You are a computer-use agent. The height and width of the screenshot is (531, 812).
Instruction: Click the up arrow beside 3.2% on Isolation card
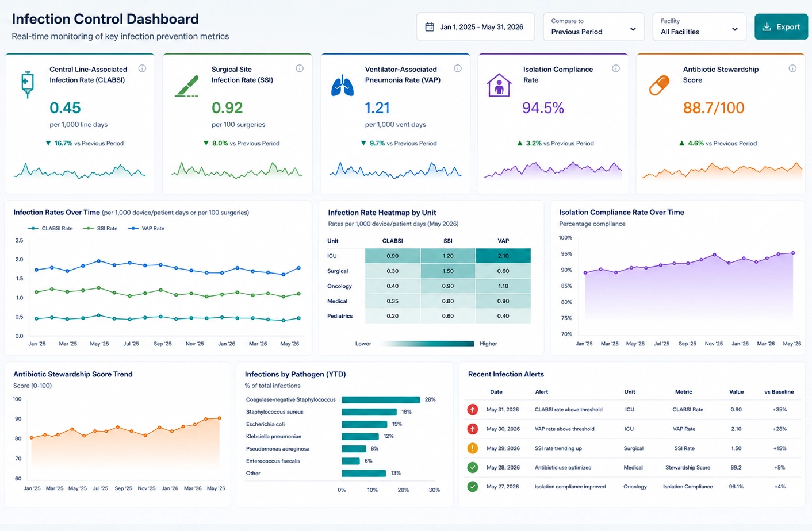pos(520,143)
